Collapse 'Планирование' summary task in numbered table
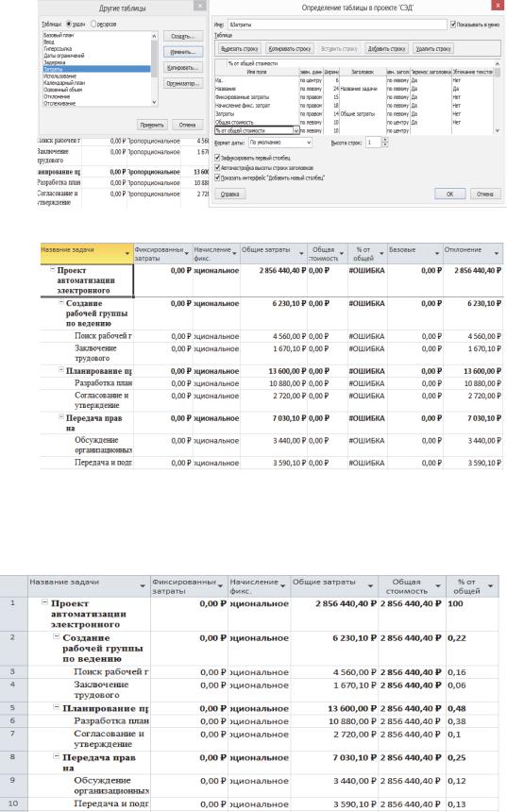This screenshot has height=812, width=507. pos(57,707)
